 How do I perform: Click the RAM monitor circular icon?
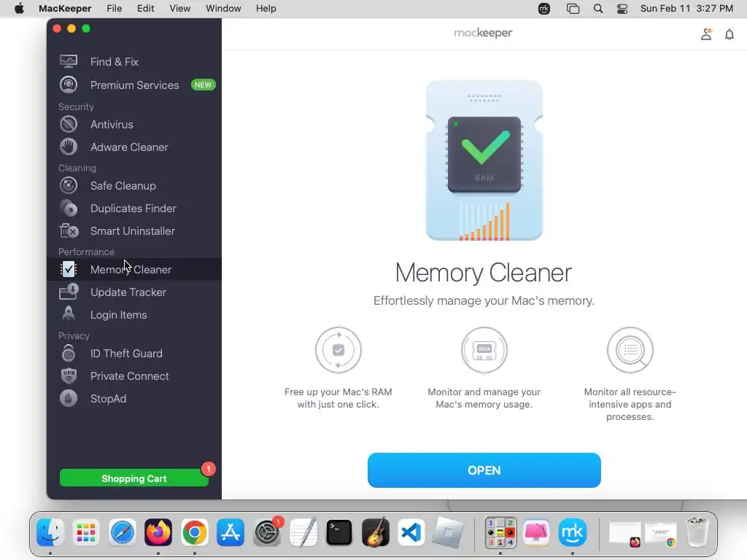pyautogui.click(x=484, y=350)
